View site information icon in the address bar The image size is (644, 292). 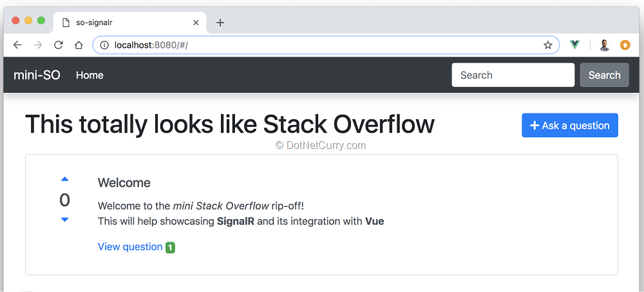pos(104,45)
